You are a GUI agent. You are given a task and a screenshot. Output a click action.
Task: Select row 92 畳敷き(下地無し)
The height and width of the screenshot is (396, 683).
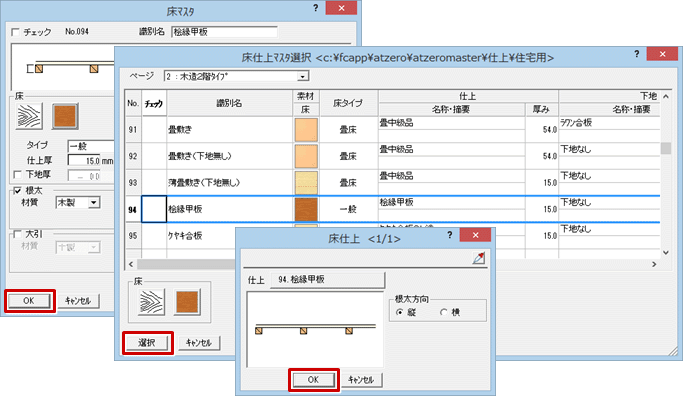(x=392, y=156)
